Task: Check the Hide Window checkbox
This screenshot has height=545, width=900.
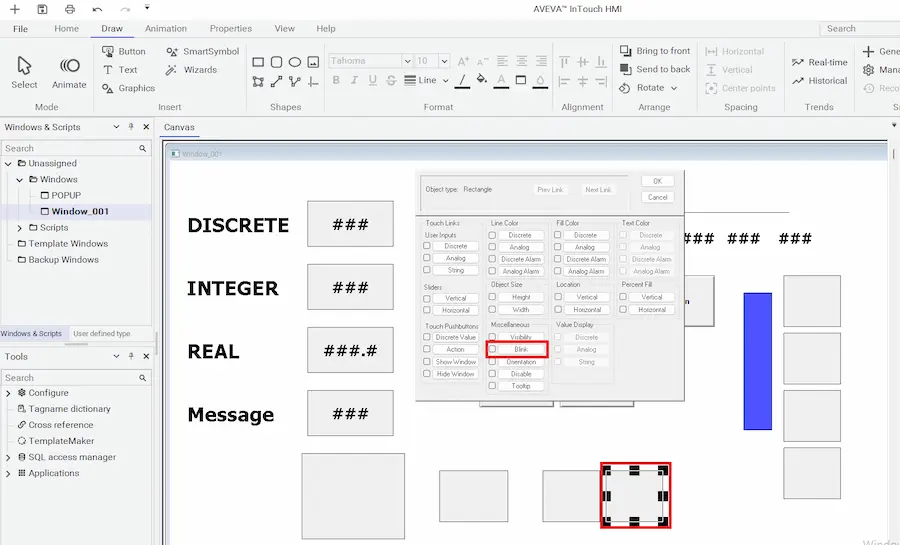Action: tap(426, 373)
